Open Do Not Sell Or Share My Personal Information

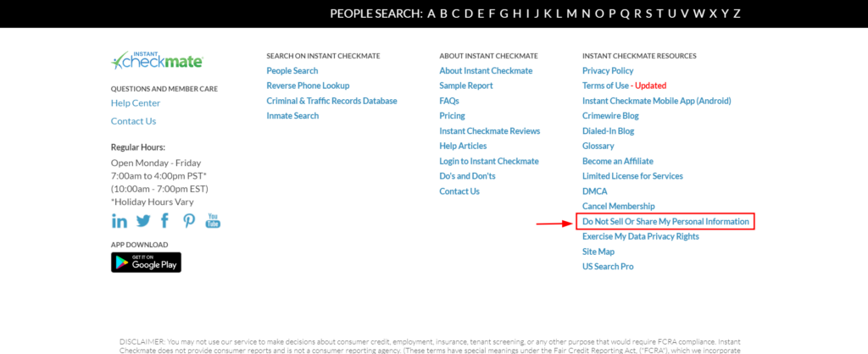click(665, 221)
